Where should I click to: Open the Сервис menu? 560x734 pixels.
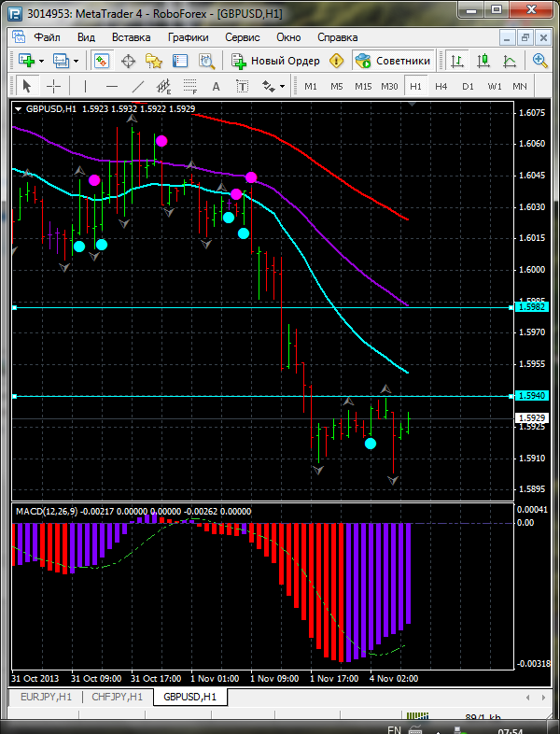click(x=243, y=37)
